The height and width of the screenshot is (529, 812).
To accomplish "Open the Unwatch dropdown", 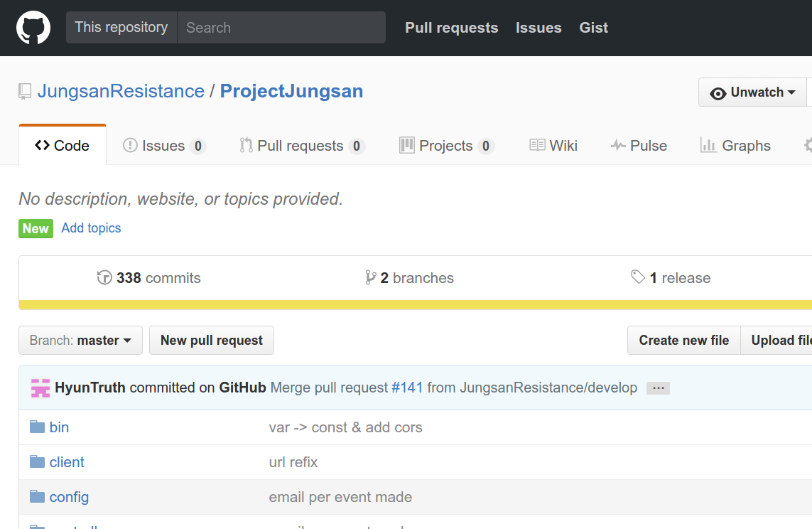I will [x=753, y=92].
